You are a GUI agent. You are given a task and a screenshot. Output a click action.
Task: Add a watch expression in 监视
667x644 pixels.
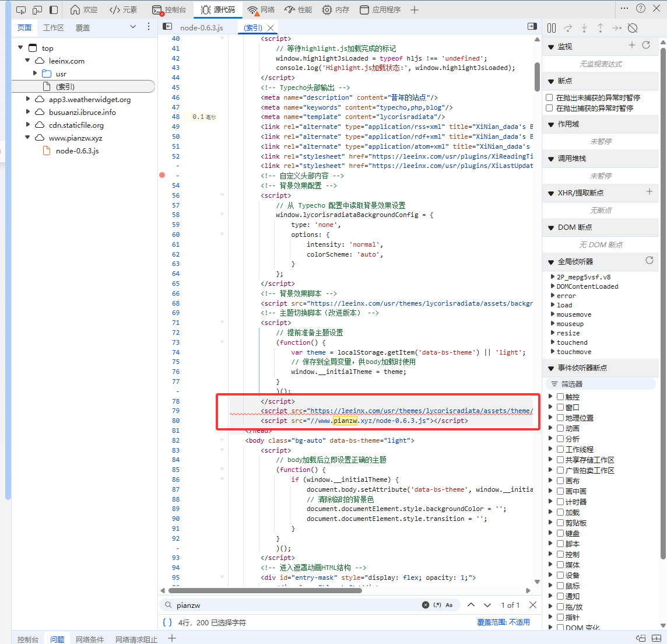(632, 45)
